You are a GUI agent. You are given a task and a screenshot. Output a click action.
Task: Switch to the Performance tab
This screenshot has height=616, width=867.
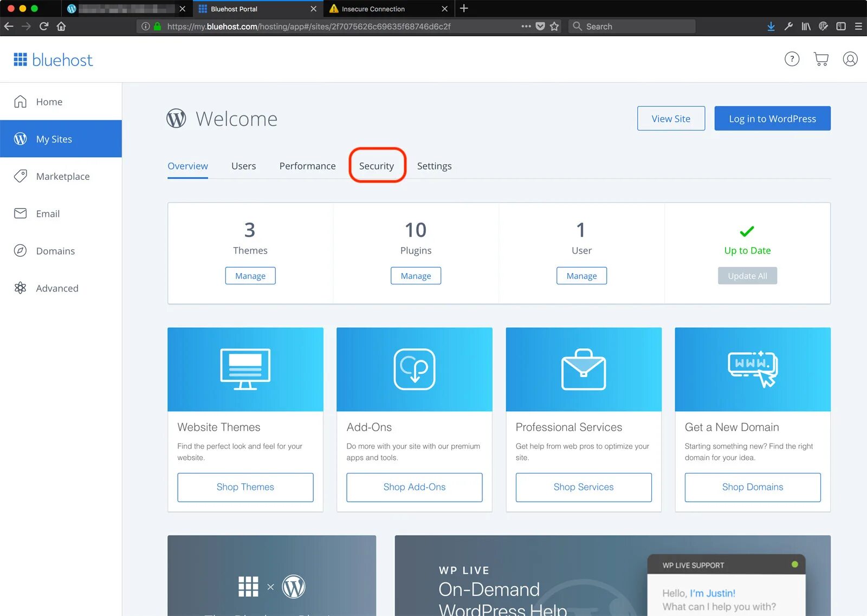(x=307, y=166)
